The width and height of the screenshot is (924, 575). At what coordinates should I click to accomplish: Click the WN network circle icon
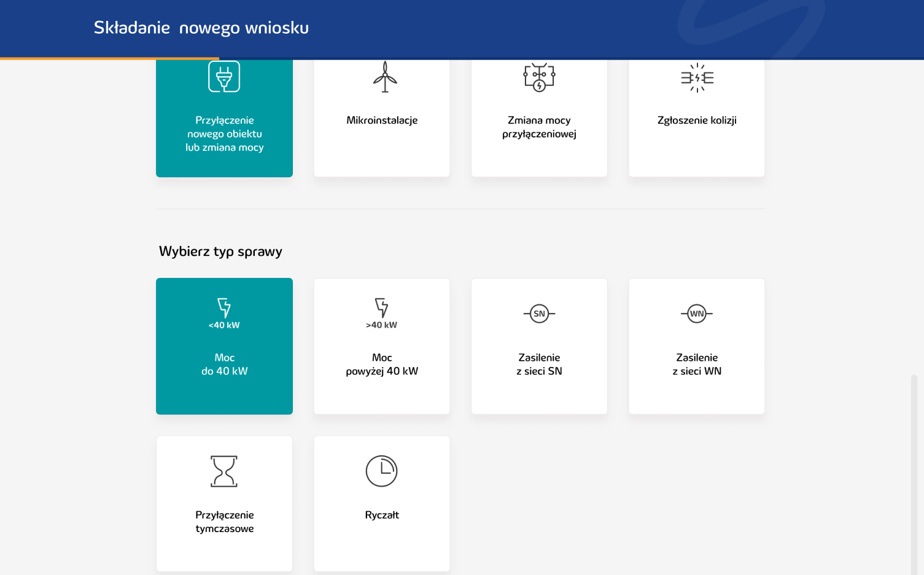pos(697,314)
